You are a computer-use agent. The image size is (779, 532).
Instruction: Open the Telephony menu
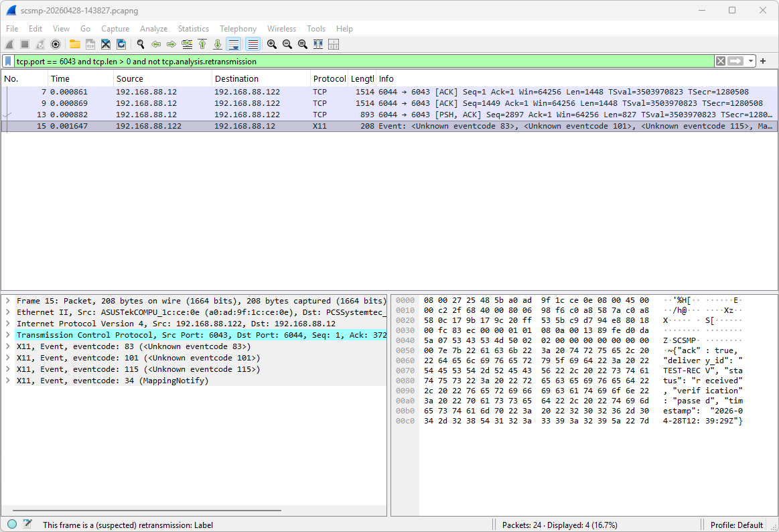pos(238,29)
